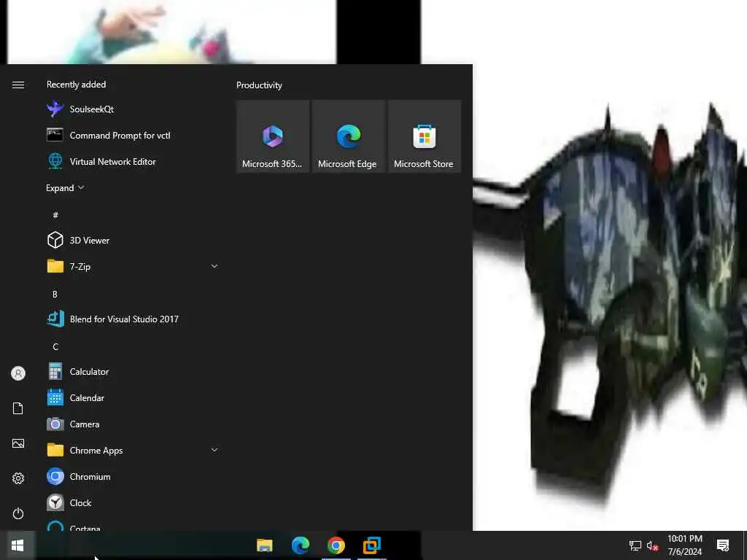Launch Command Prompt for vctl
Image resolution: width=747 pixels, height=560 pixels.
[x=133, y=135]
